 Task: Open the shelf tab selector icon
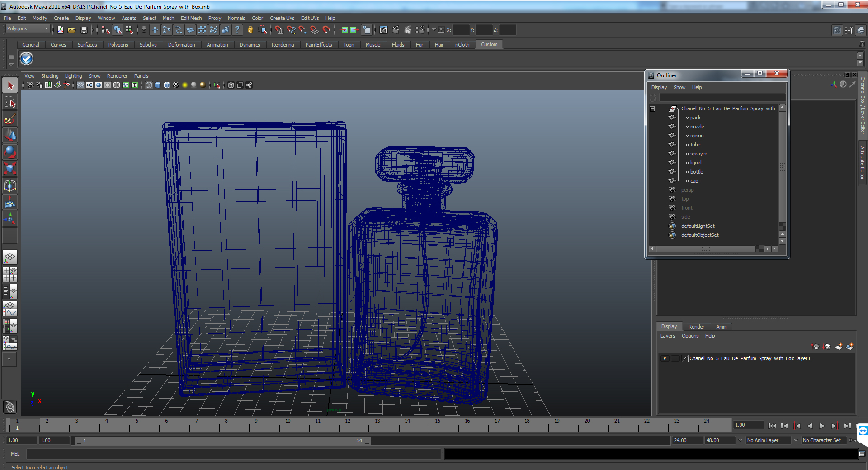(11, 57)
